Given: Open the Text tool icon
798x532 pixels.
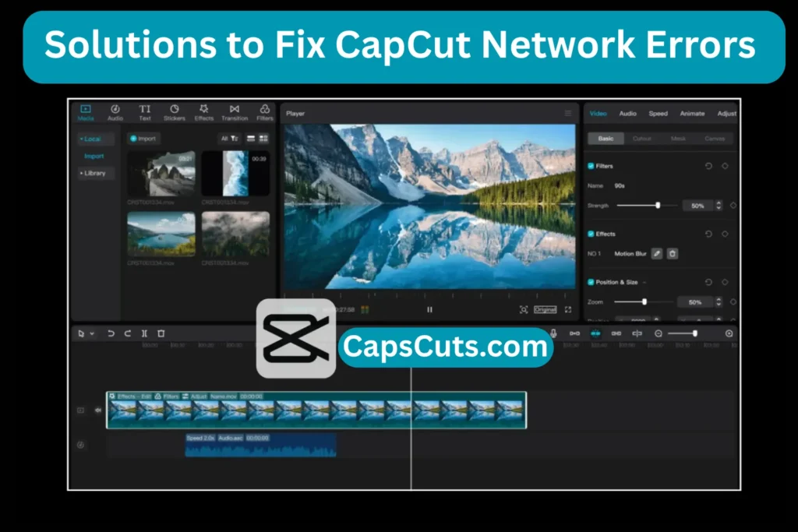Looking at the screenshot, I should pos(145,109).
